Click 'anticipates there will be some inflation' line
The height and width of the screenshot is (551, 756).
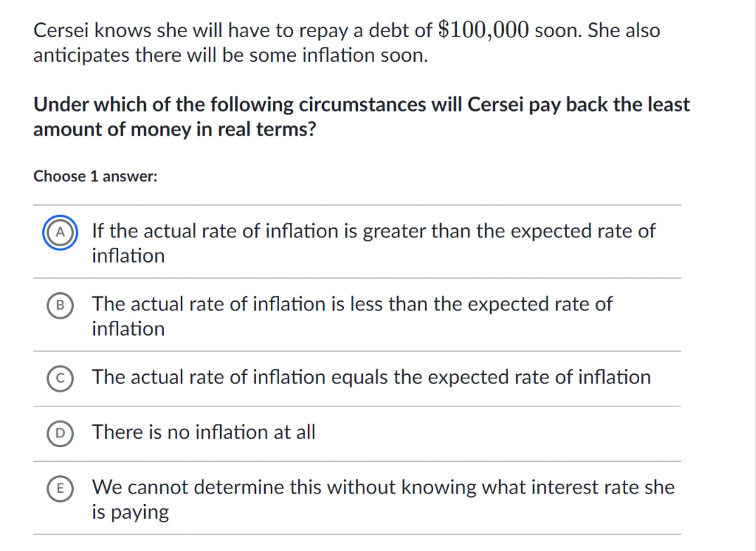(230, 55)
